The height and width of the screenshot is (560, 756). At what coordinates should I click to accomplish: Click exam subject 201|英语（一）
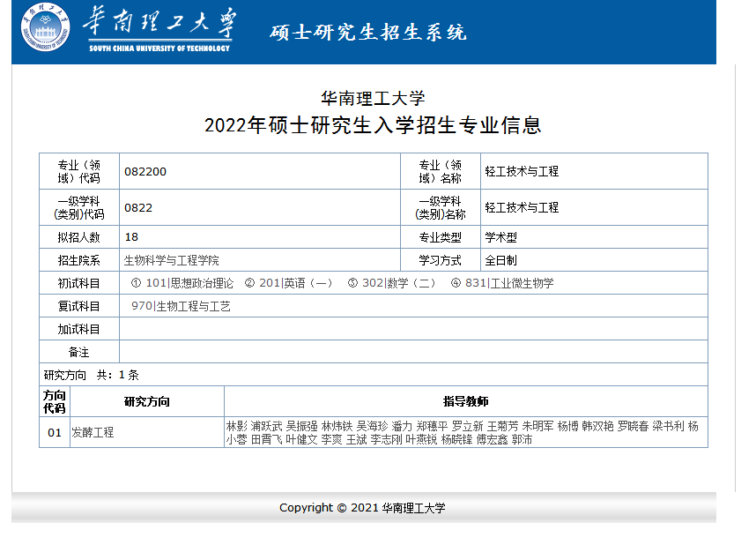pyautogui.click(x=295, y=283)
